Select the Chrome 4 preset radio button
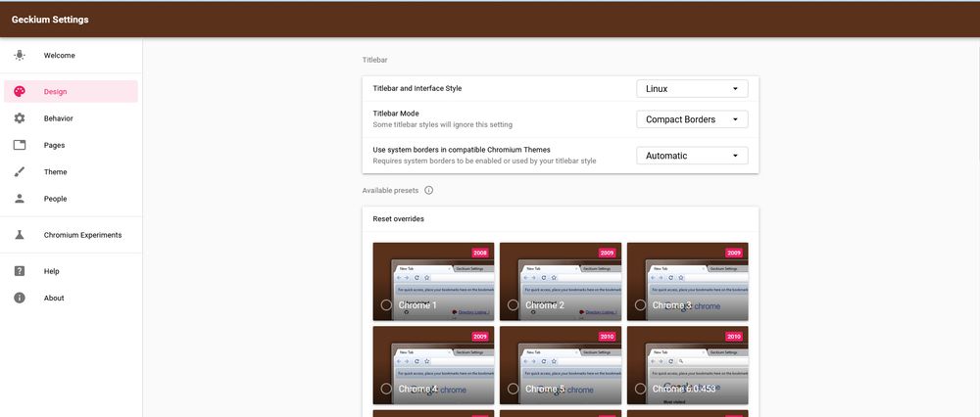Viewport: 980px width, 417px height. point(386,389)
